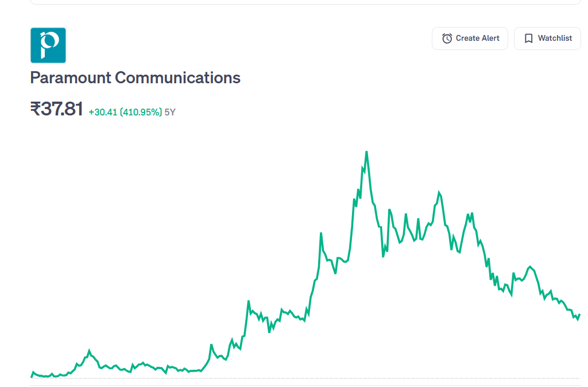Click the Create Alert text label
The image size is (588, 387).
[477, 38]
